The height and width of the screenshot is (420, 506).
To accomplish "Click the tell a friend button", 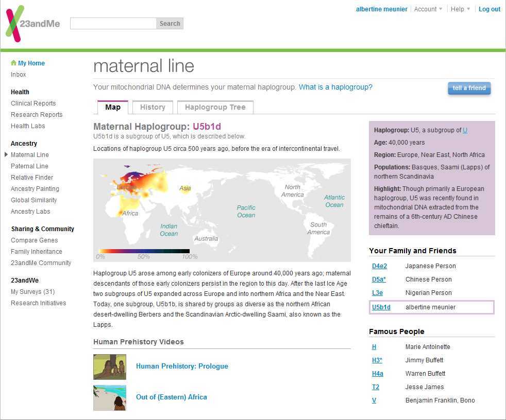I will pos(469,88).
